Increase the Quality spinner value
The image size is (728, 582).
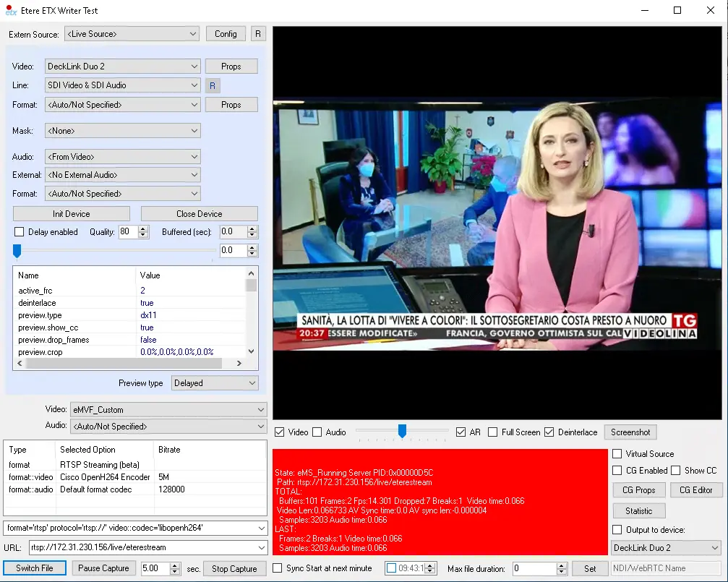click(x=142, y=228)
